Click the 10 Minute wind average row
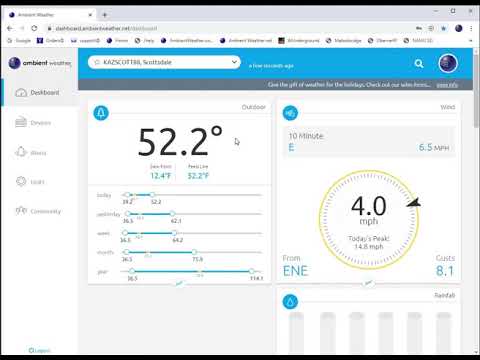Image resolution: width=480 pixels, height=360 pixels. tap(369, 142)
